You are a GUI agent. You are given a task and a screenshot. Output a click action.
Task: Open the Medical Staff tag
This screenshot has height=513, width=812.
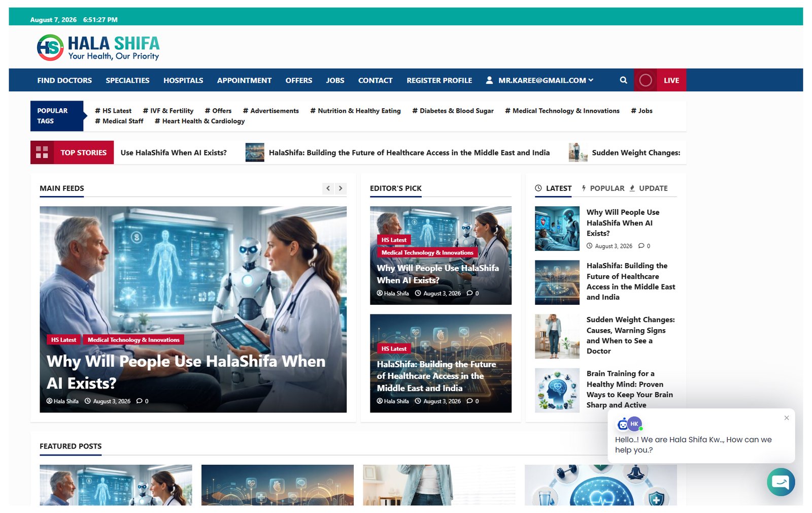tap(119, 121)
